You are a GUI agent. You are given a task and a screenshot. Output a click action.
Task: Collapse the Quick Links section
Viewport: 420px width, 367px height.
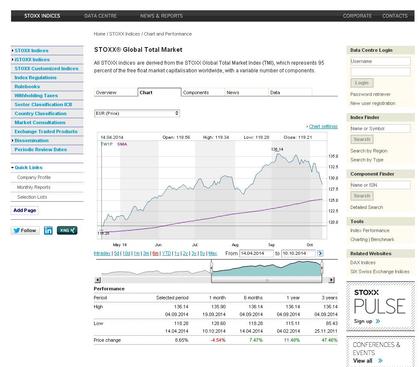point(28,167)
